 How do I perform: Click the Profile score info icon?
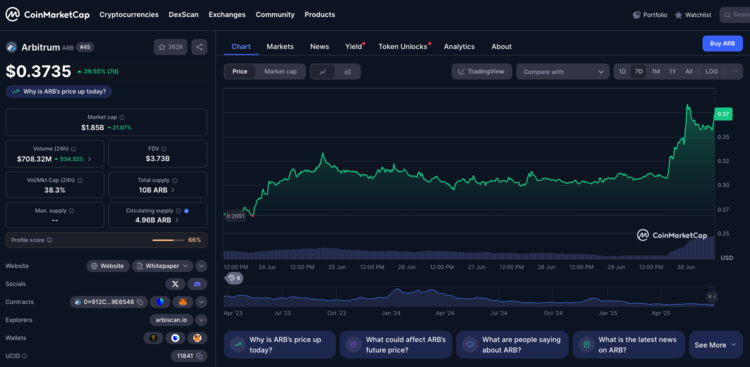coord(50,240)
